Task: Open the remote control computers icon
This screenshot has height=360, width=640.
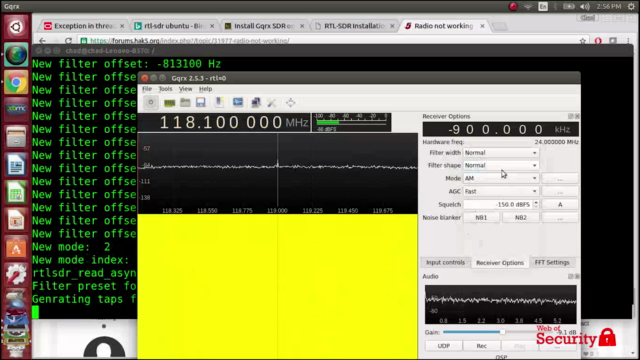Action: point(256,102)
